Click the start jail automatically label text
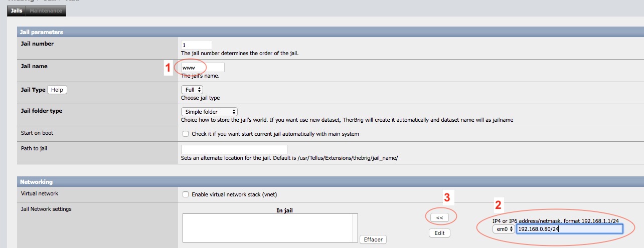The image size is (644, 248). [275, 134]
